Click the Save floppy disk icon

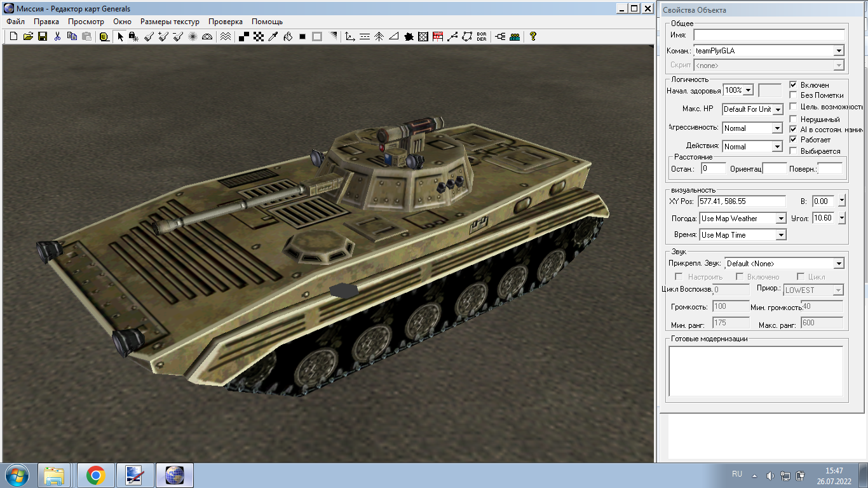(43, 36)
